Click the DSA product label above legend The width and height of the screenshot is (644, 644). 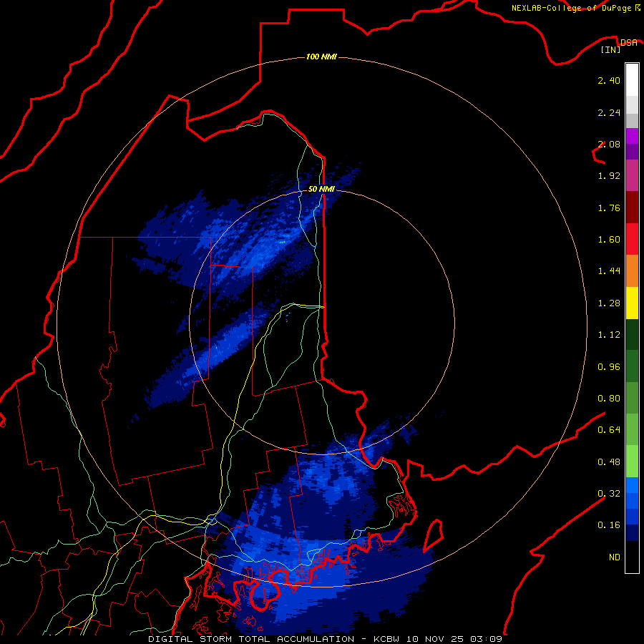click(x=629, y=42)
